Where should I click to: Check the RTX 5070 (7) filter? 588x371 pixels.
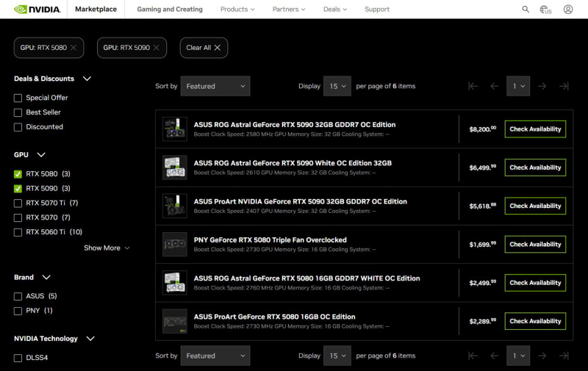click(18, 217)
